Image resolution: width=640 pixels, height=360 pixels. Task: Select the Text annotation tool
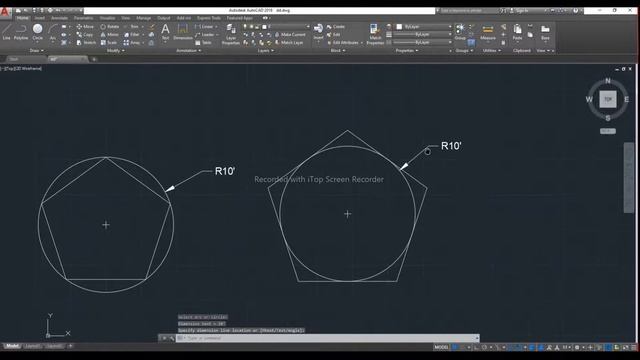pos(165,32)
